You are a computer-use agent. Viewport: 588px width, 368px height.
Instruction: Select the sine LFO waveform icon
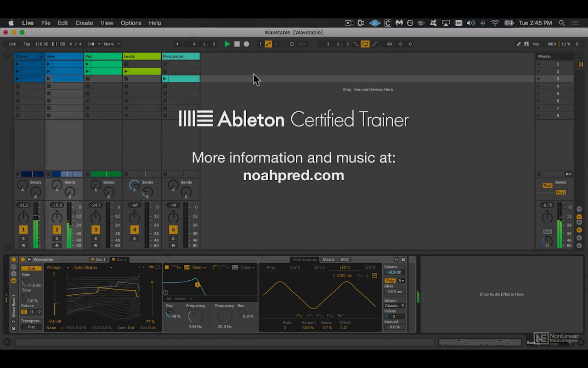tap(300, 316)
